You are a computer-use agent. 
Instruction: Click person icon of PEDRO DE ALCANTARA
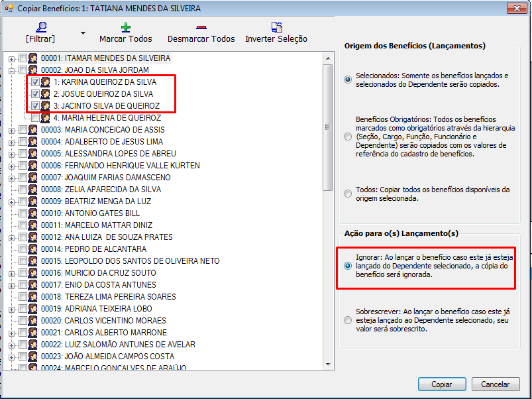(32, 249)
